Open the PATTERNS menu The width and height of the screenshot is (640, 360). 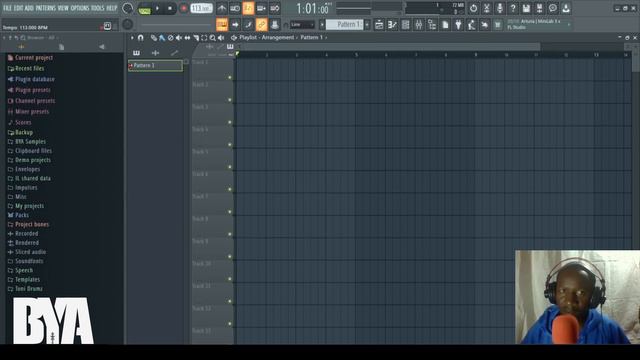45,8
